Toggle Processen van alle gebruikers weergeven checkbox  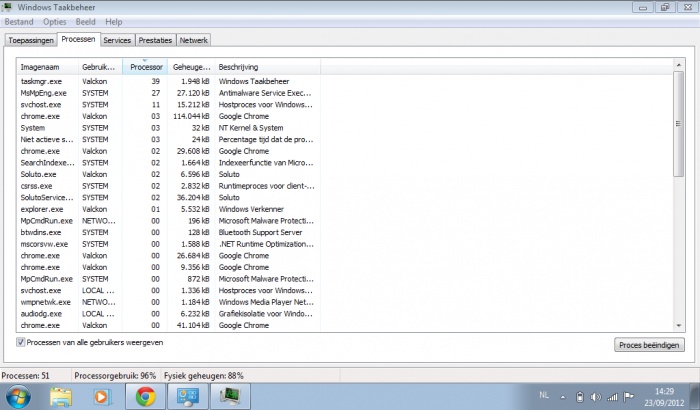point(21,343)
